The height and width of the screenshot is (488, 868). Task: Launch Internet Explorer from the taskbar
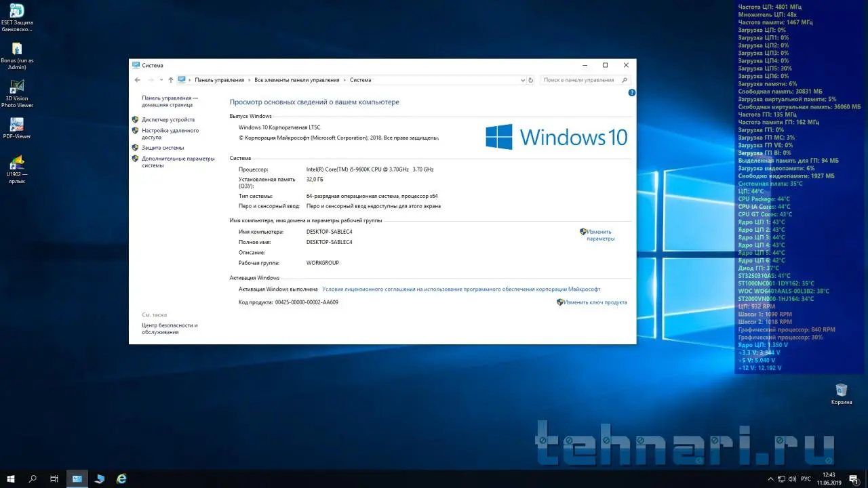click(x=122, y=479)
